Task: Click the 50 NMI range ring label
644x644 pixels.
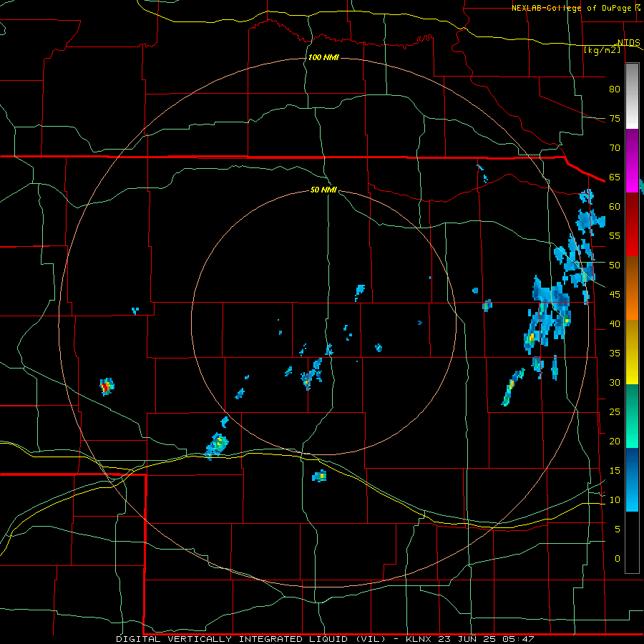Action: point(323,190)
